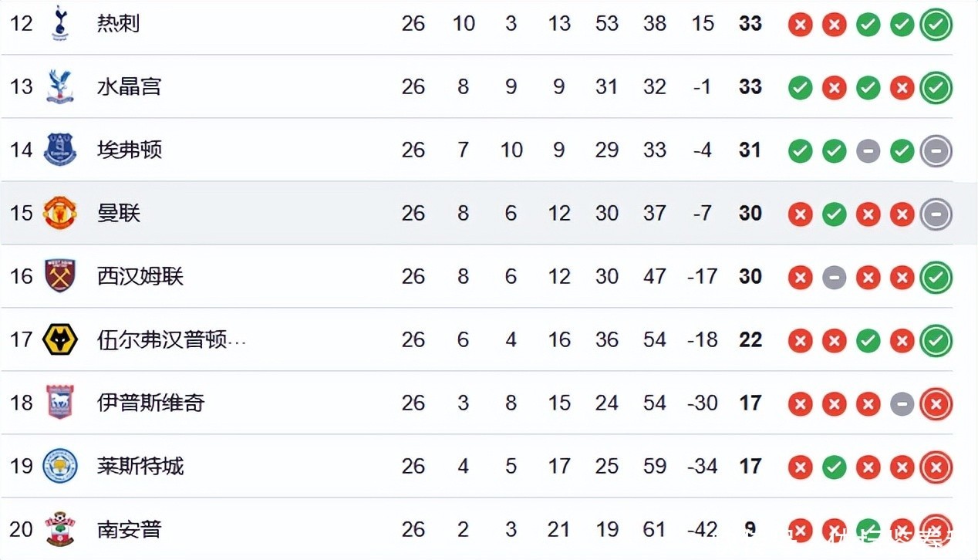The width and height of the screenshot is (978, 560).
Task: Click 西汉姆联's grey draw result icon
Action: (834, 278)
